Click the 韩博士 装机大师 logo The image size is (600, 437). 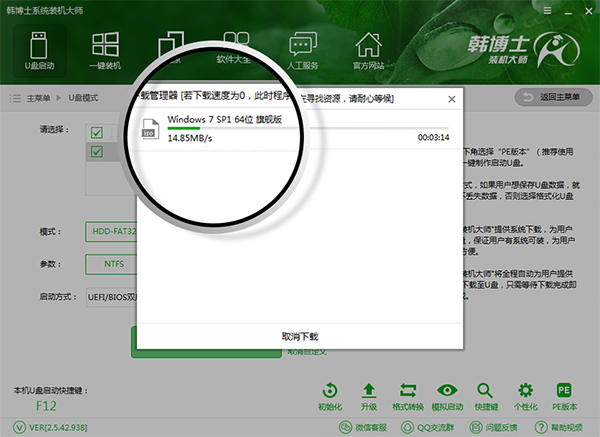coord(523,50)
